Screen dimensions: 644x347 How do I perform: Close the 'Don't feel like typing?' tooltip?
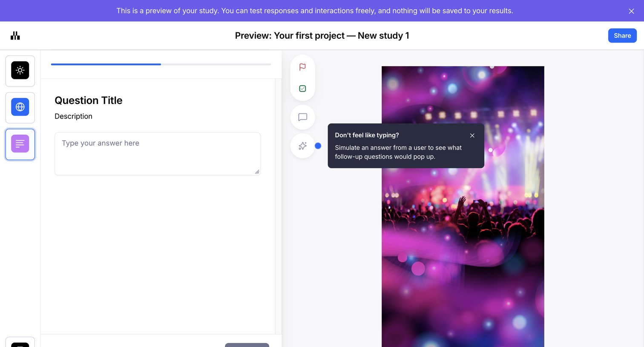[472, 136]
